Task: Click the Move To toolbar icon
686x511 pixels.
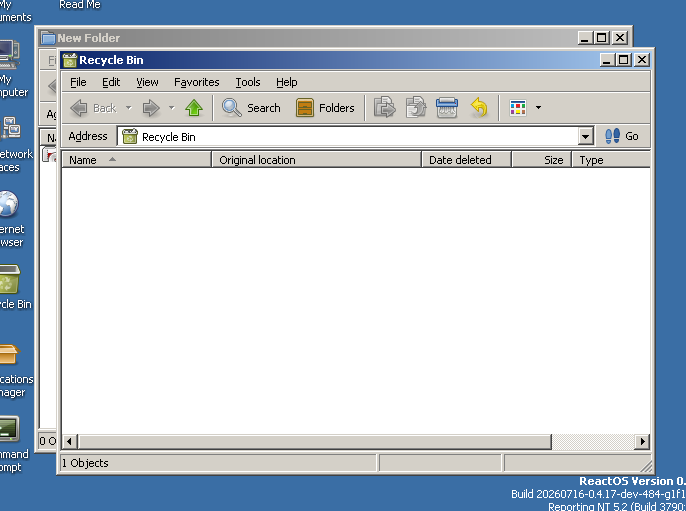Action: tap(385, 108)
